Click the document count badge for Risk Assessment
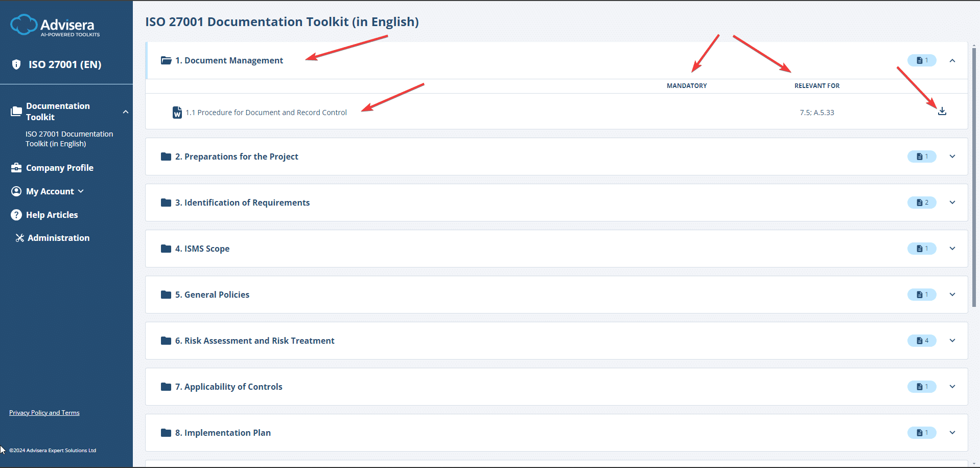This screenshot has width=980, height=468. [921, 341]
